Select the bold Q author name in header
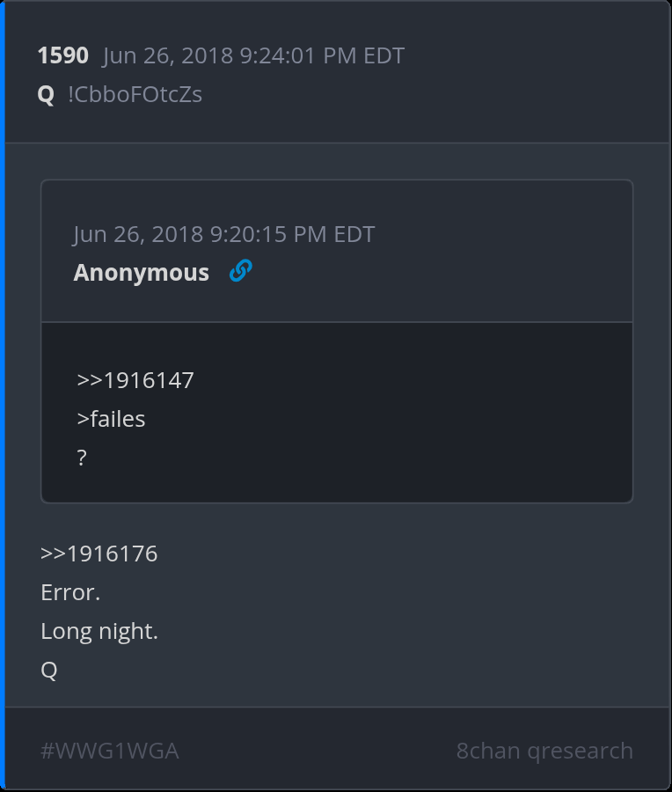 pyautogui.click(x=46, y=95)
